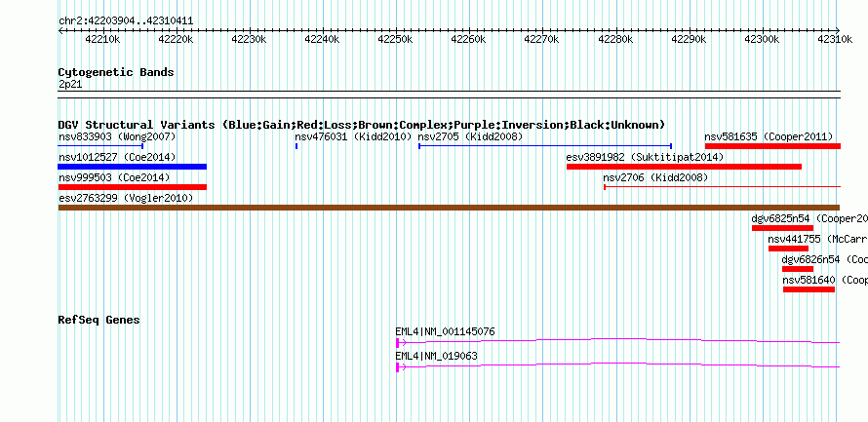This screenshot has width=868, height=422.
Task: Open the esv2763299 (Vogler2010) label
Action: (x=126, y=198)
